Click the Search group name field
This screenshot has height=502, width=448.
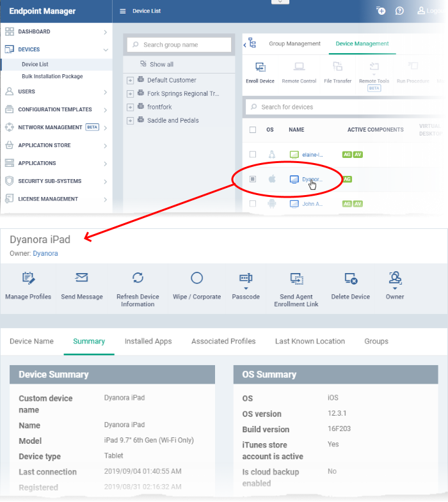tap(179, 45)
